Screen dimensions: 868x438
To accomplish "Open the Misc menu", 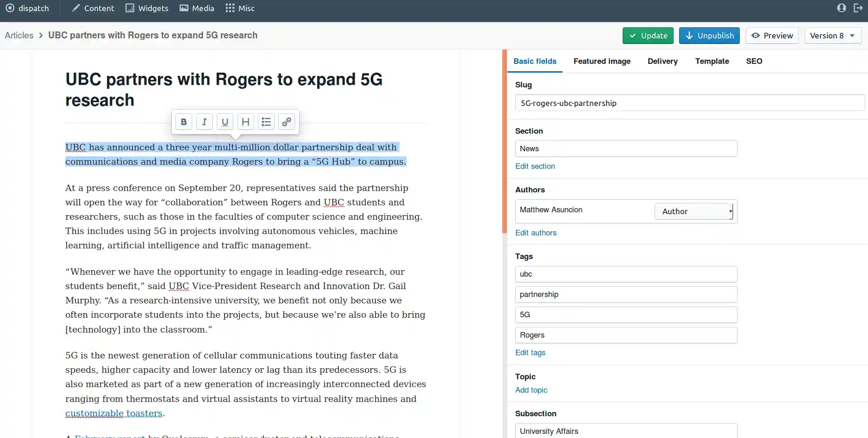I will point(240,8).
